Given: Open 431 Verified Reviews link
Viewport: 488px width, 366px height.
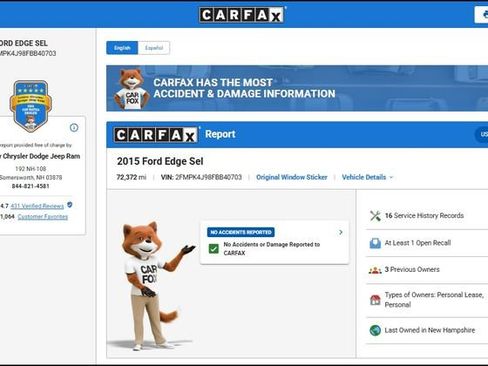Looking at the screenshot, I should click(x=37, y=206).
